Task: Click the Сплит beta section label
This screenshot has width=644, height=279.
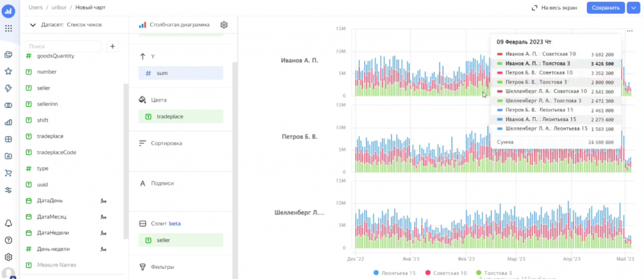Action: point(166,224)
